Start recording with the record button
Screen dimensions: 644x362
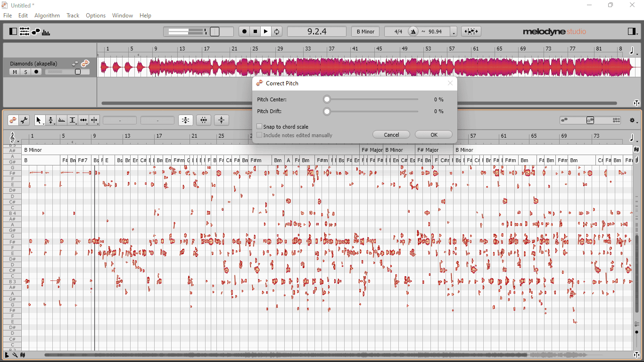pos(244,32)
